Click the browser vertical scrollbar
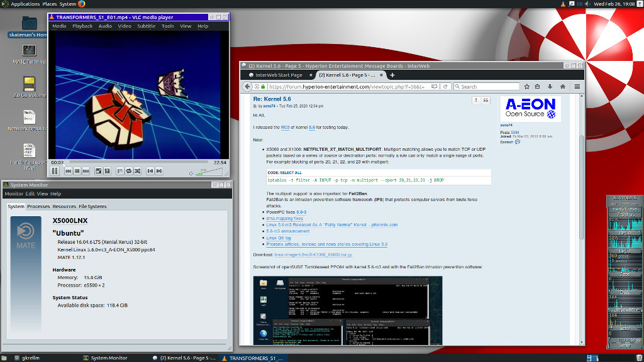This screenshot has width=644, height=362. point(582,187)
